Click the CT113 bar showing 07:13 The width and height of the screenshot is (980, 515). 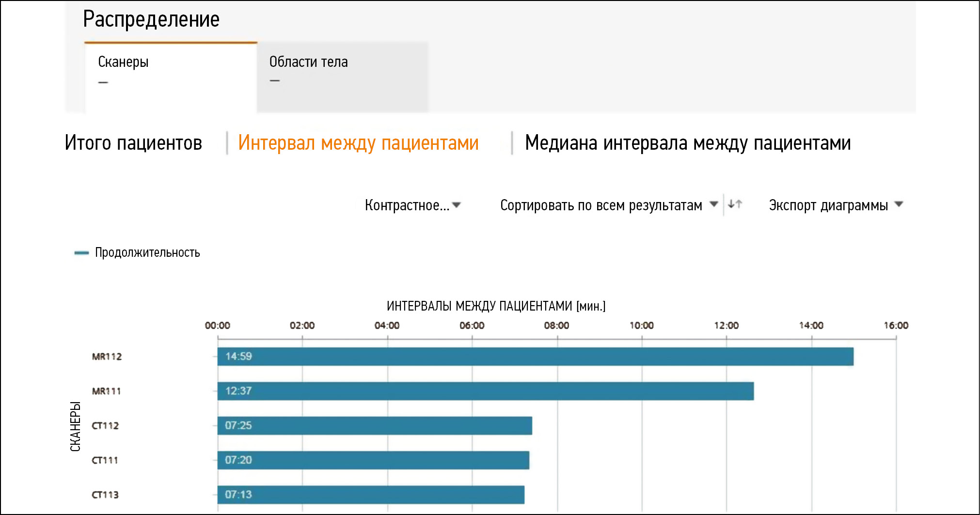coord(371,495)
